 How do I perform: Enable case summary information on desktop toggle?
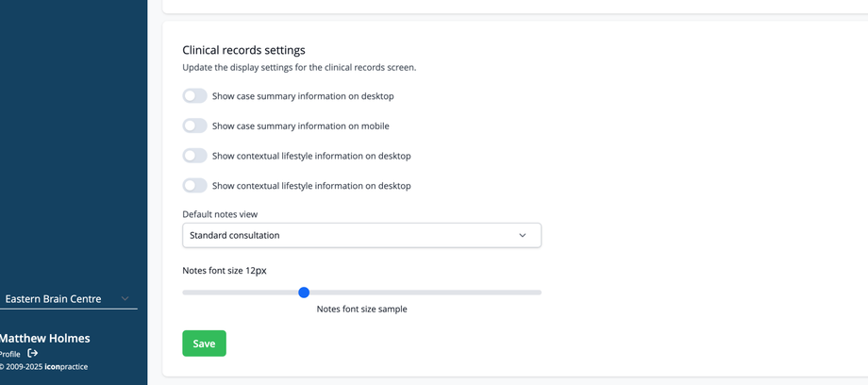pos(194,96)
